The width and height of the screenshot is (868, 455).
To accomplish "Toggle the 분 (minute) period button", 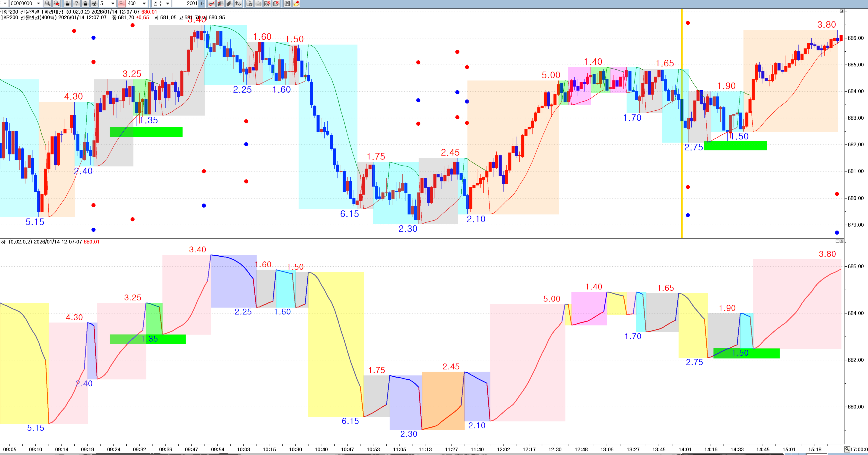I will tap(94, 3).
